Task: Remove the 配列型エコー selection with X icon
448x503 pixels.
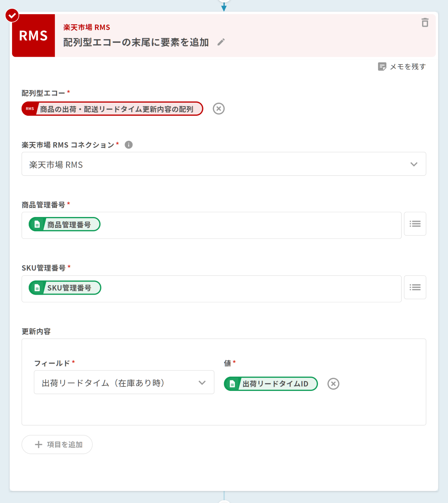Action: click(x=219, y=109)
